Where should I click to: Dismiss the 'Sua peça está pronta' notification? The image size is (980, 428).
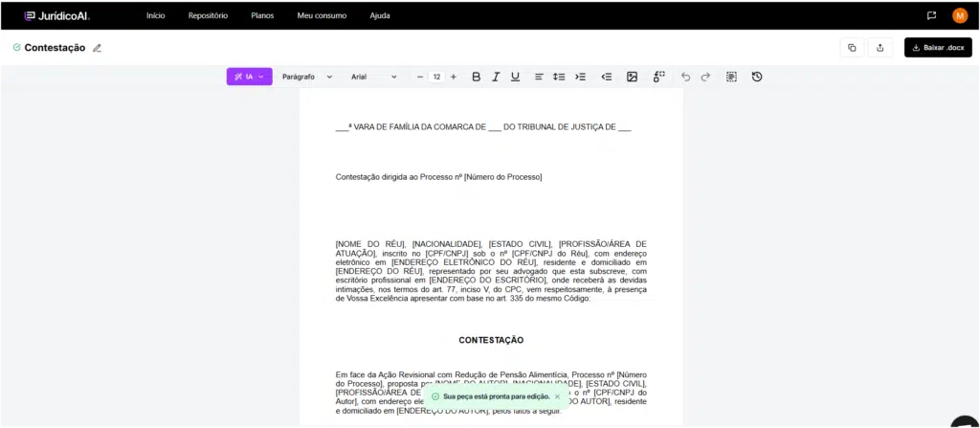point(558,396)
